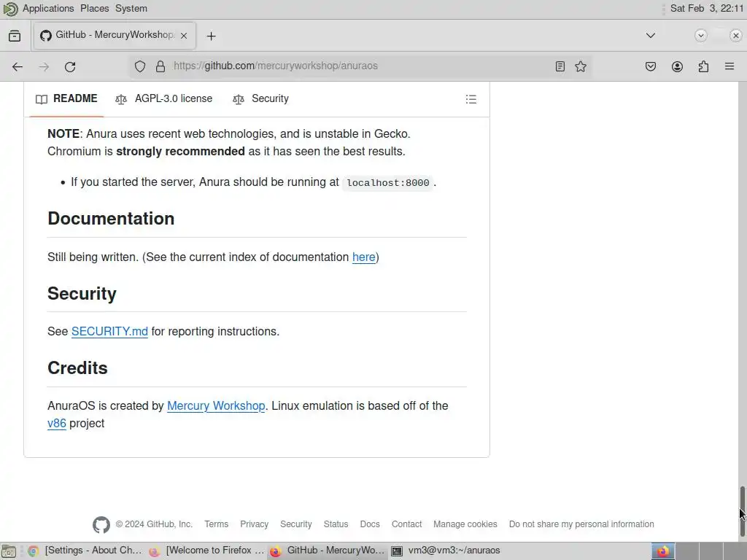
Task: Click the MATE menu logo icon
Action: [10, 9]
